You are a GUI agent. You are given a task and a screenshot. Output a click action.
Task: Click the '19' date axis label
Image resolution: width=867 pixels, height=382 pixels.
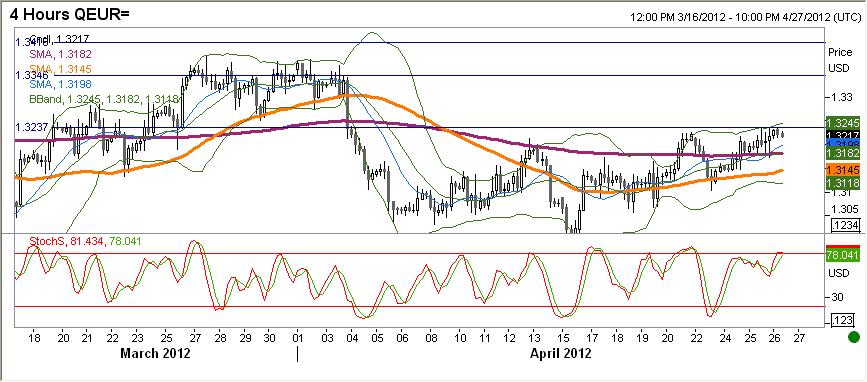(642, 337)
